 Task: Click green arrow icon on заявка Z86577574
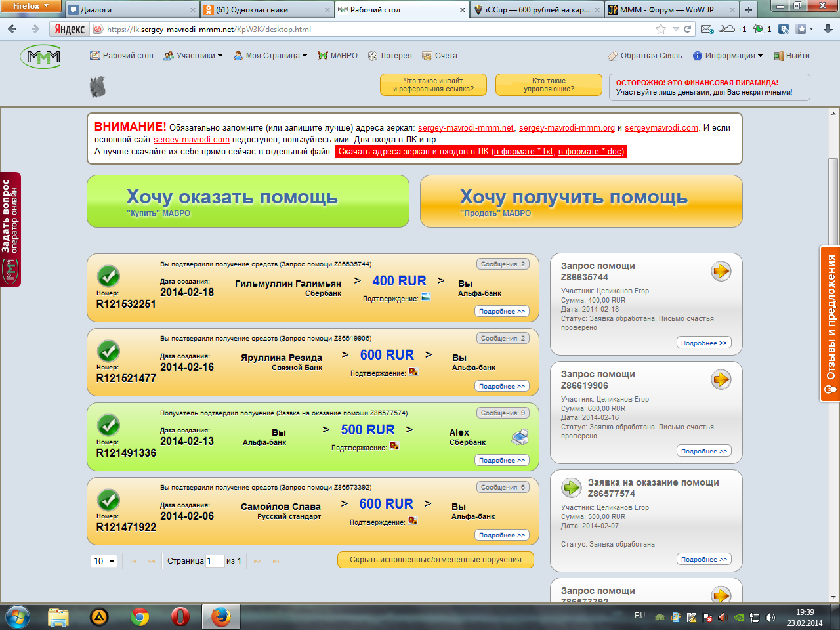[x=572, y=488]
